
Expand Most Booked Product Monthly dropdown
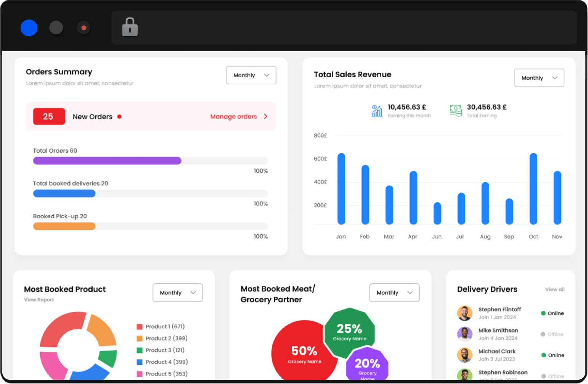coord(177,293)
